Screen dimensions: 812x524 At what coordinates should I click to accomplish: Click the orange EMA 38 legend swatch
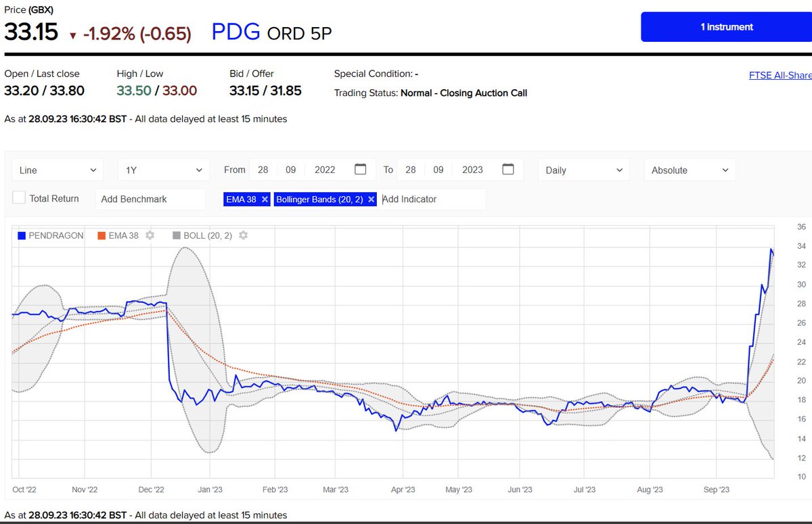[x=101, y=236]
